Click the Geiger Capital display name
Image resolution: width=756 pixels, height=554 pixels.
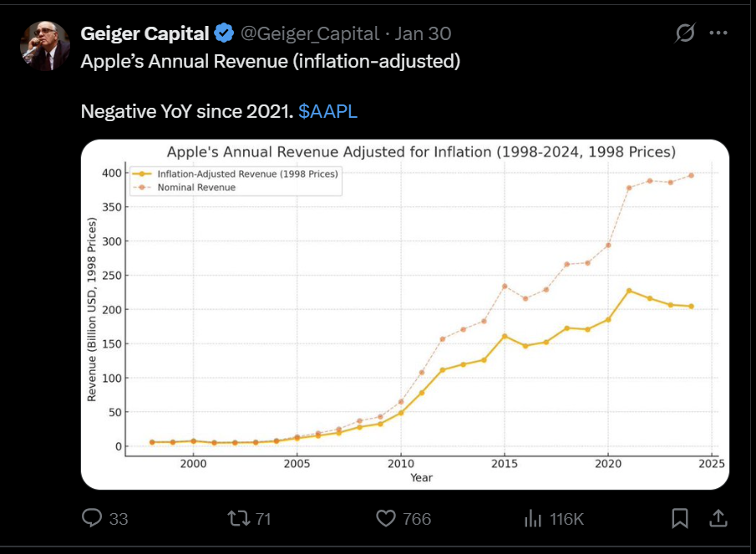[x=145, y=33]
